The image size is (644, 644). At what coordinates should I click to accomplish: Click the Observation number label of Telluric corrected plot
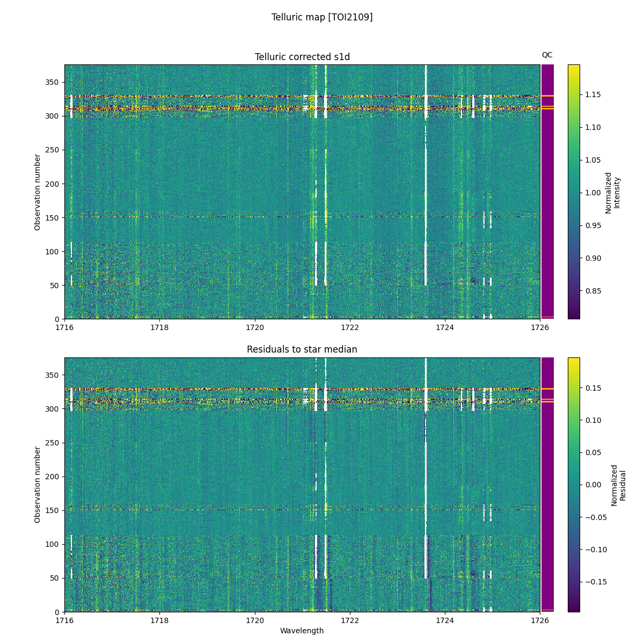click(38, 192)
